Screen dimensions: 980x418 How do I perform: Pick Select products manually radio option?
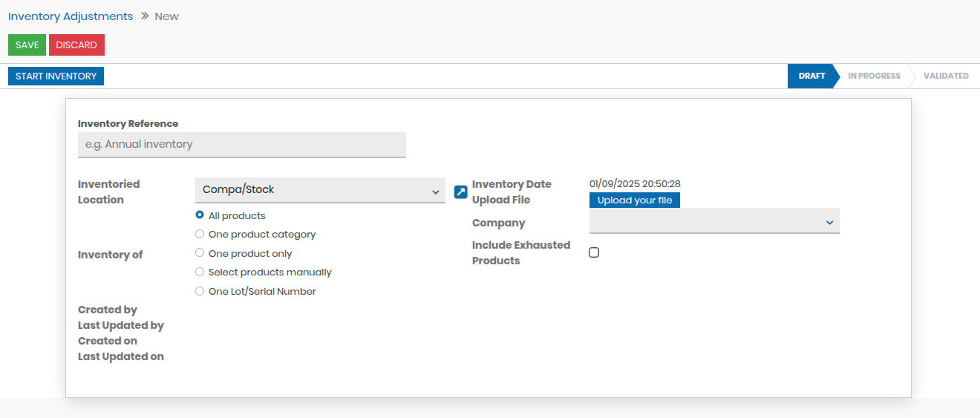pyautogui.click(x=200, y=272)
